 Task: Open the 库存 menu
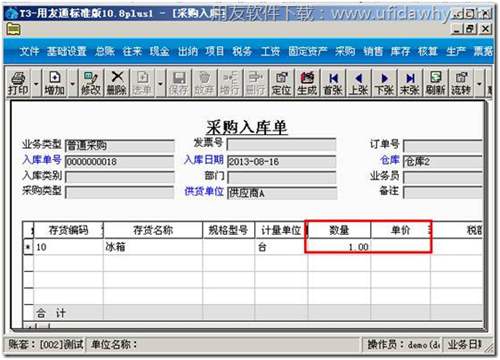pos(400,51)
